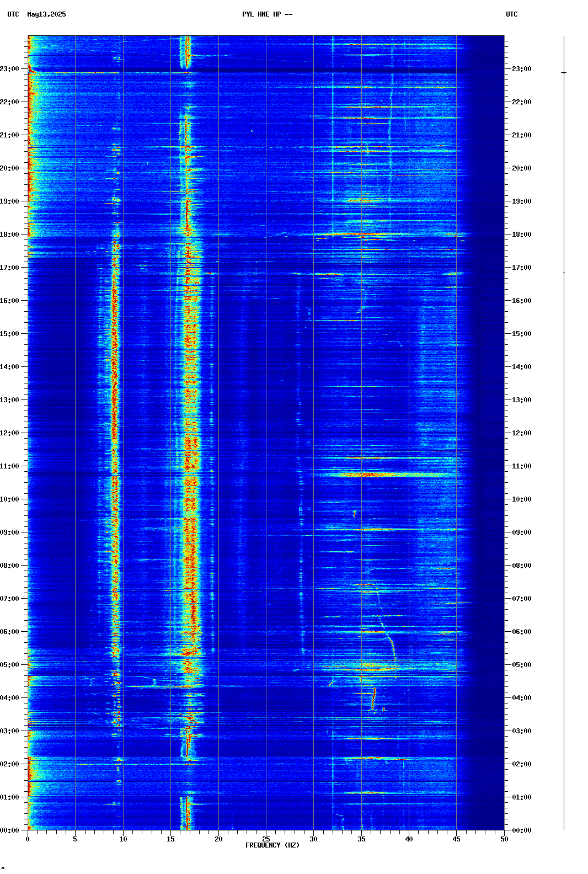The width and height of the screenshot is (588, 874).
Task: Click 16:00 on the right time axis
Action: point(522,301)
